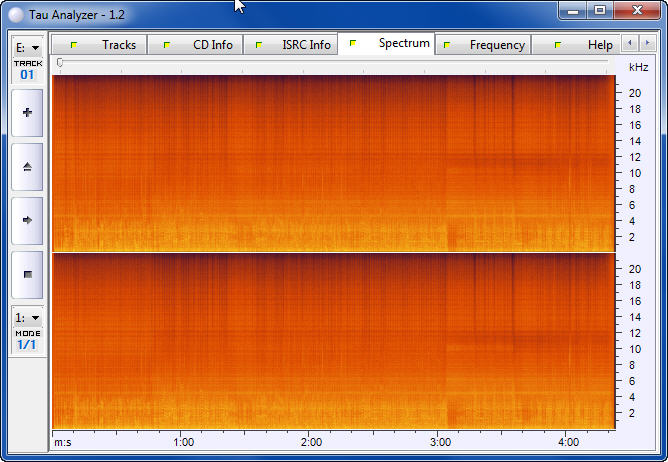Click the position slider handle above spectrogram
Screen dimensions: 668x462
coord(60,63)
